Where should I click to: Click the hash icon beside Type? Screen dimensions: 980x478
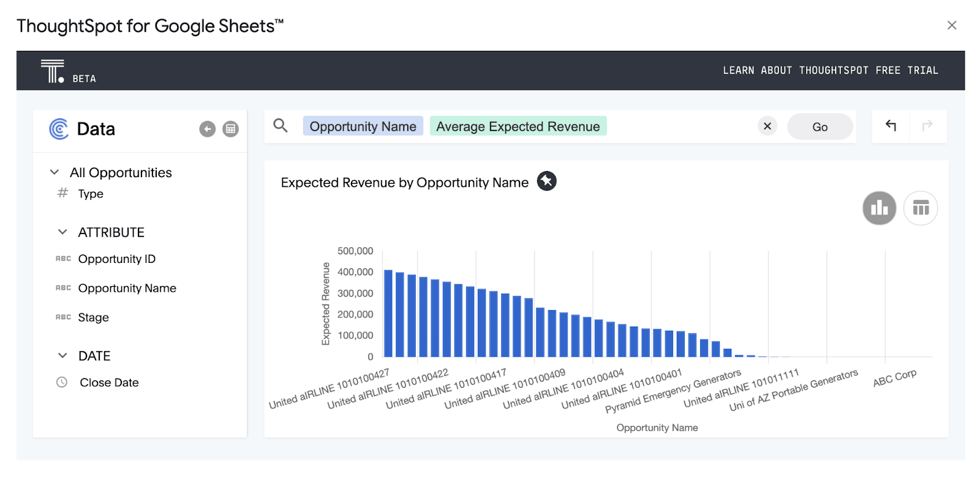[x=62, y=193]
